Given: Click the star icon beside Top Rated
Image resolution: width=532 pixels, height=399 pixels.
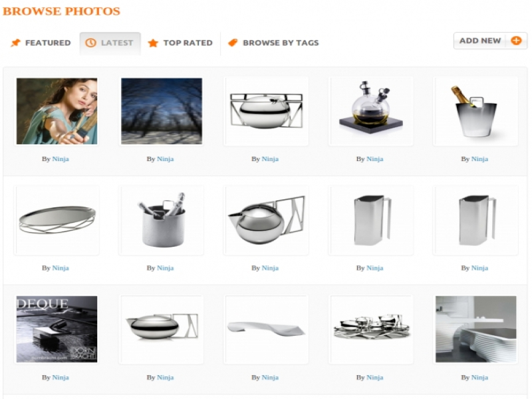Looking at the screenshot, I should click(153, 43).
